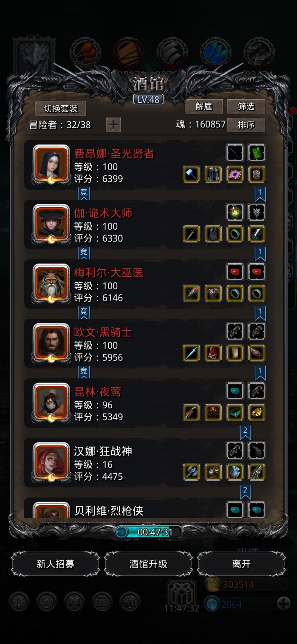Open the 新人招募 recruit tab

(55, 564)
